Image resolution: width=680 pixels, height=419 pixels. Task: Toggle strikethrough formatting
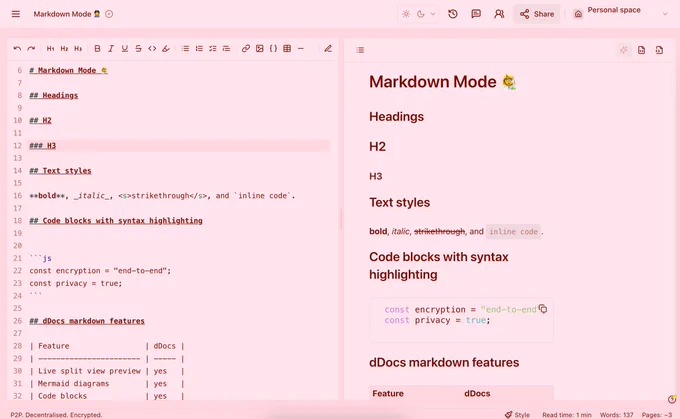tap(138, 49)
